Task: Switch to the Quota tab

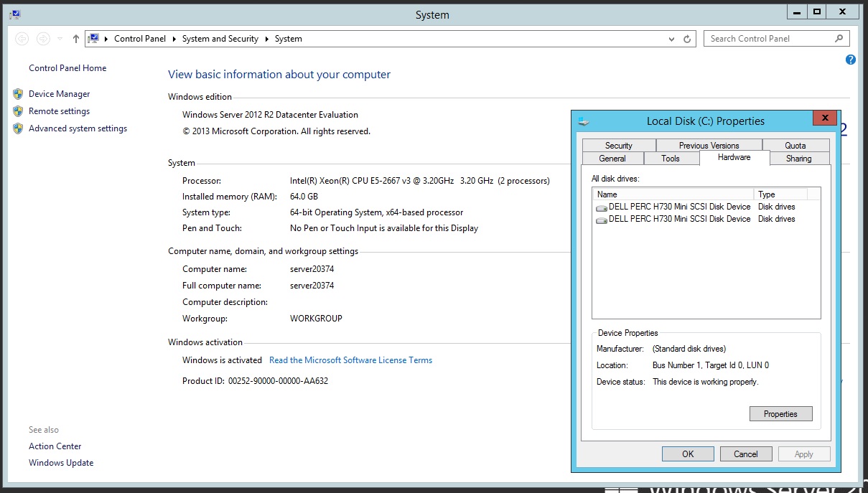Action: (x=795, y=145)
